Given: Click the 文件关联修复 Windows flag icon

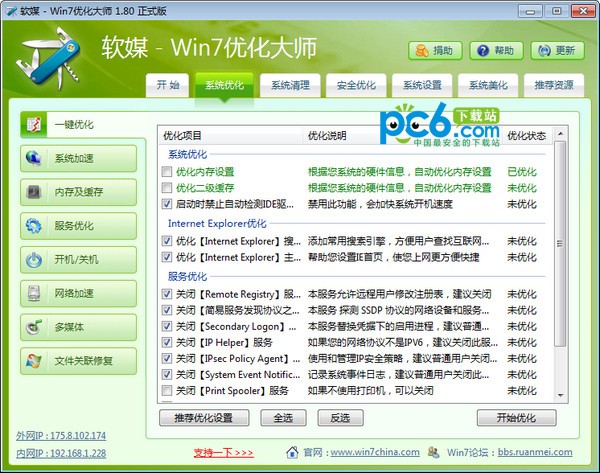Looking at the screenshot, I should (x=34, y=360).
